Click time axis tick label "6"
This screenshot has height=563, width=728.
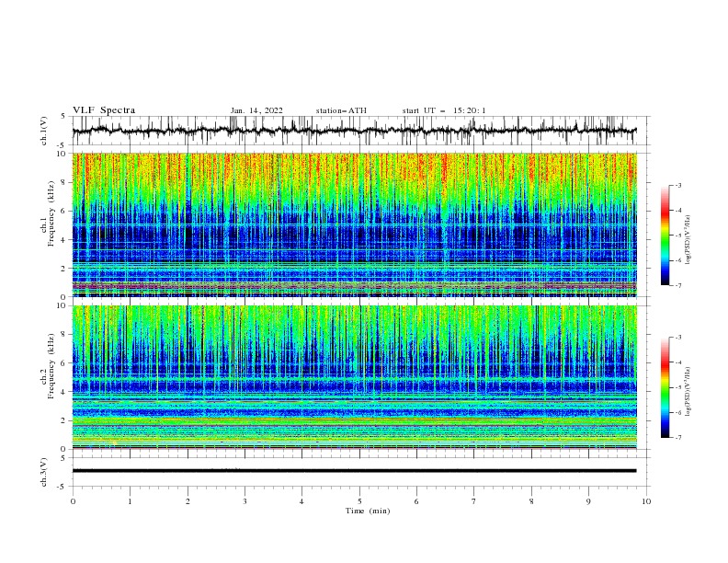416,501
